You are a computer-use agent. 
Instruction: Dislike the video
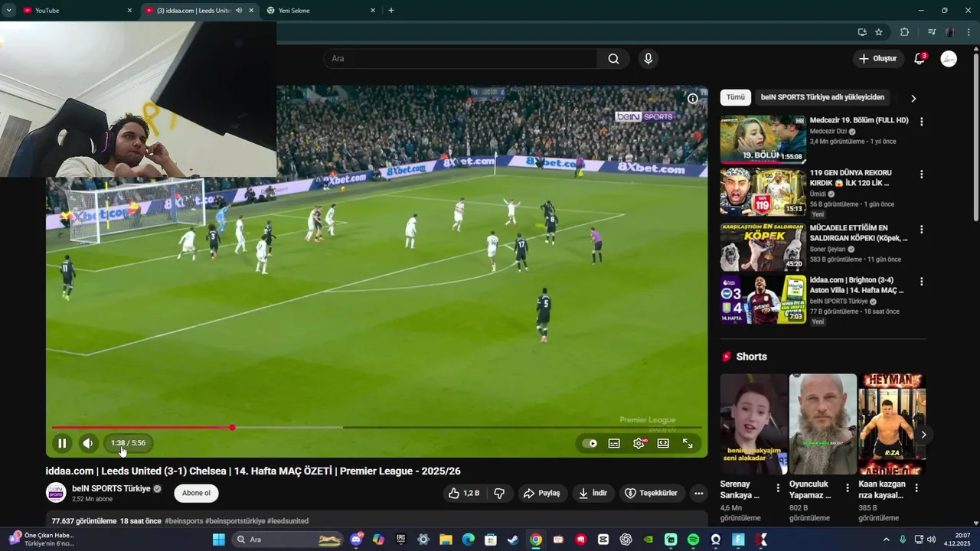(x=499, y=494)
